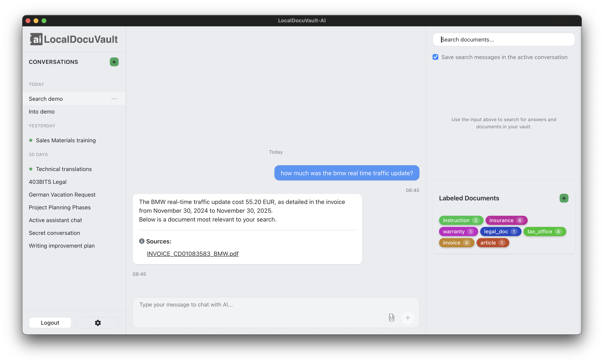
Task: Select the legal_doc label tag
Action: point(500,231)
